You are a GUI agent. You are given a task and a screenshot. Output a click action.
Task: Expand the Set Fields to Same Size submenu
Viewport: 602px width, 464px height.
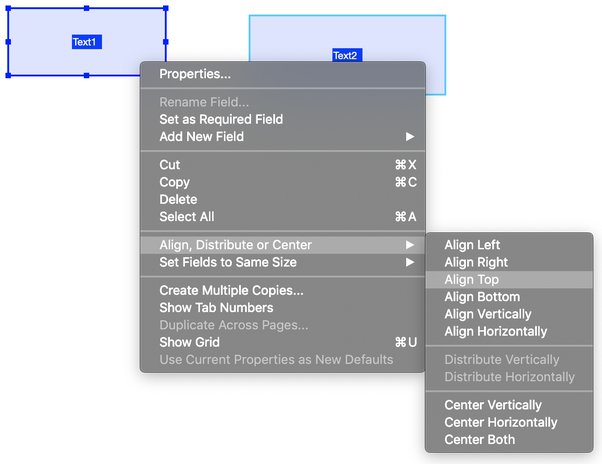tap(283, 262)
